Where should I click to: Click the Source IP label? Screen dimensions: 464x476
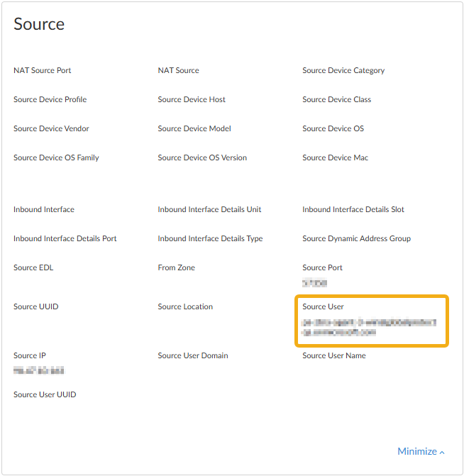coord(30,355)
